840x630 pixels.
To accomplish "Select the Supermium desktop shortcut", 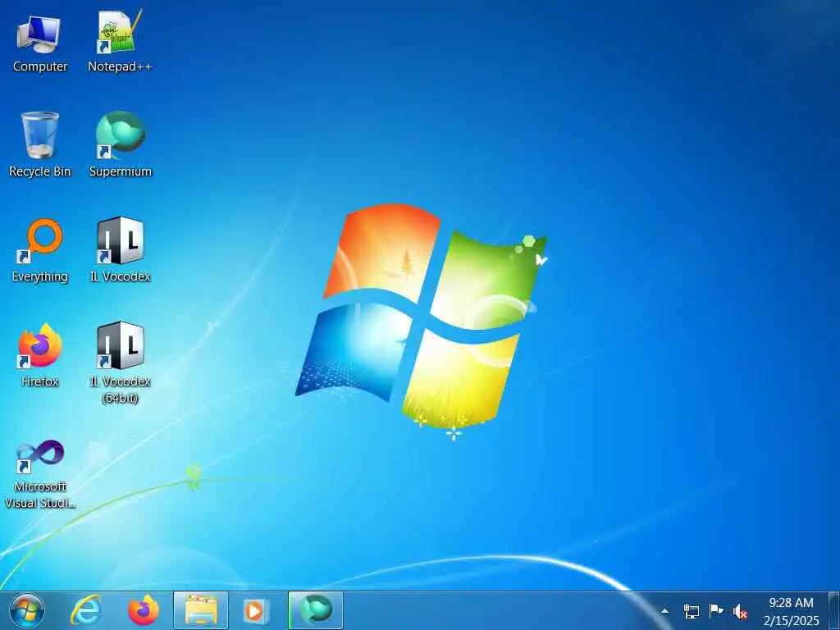I will click(120, 144).
